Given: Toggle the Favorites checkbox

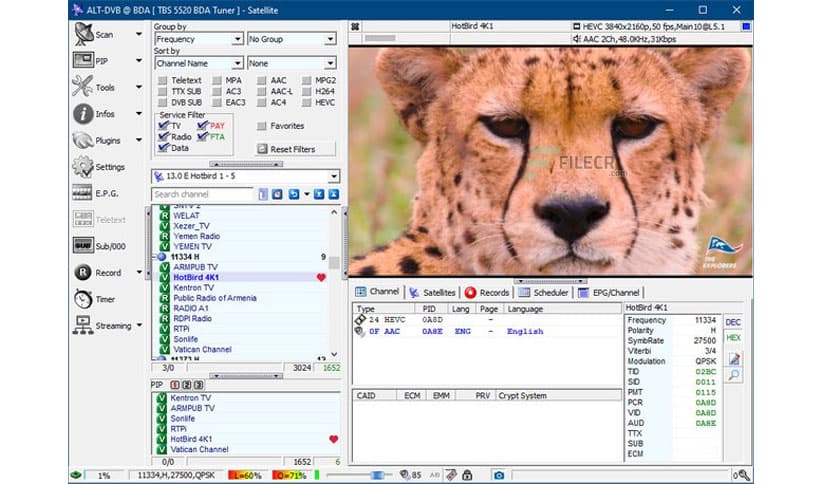Looking at the screenshot, I should point(261,126).
